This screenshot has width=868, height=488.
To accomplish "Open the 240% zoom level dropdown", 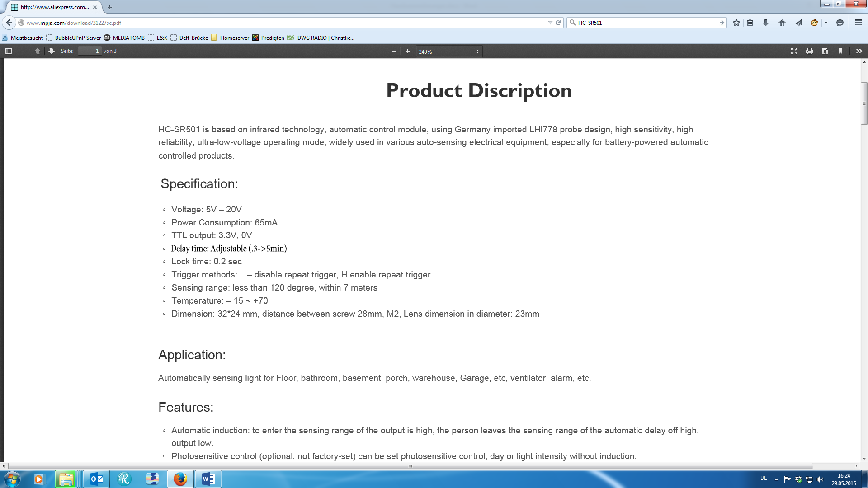I will click(x=449, y=52).
